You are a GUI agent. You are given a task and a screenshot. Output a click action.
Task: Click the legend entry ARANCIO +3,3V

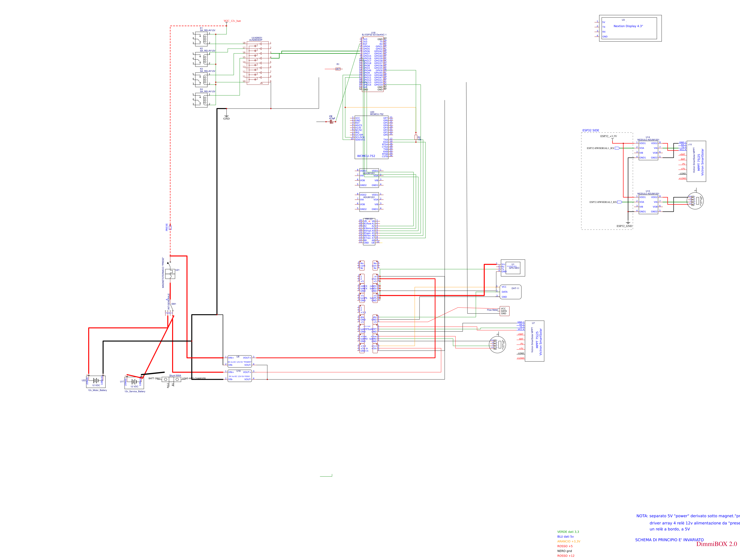[x=569, y=541]
